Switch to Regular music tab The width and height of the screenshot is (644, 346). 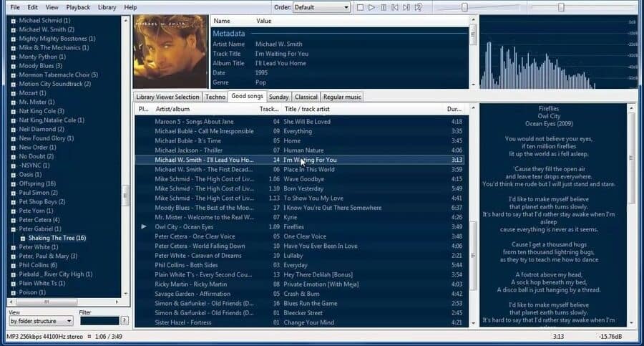[342, 97]
